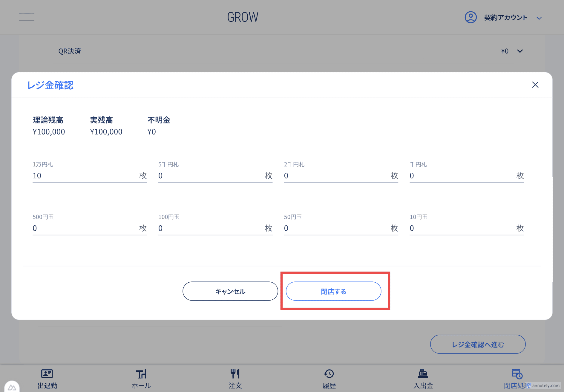Viewport: 564px width, 392px height.
Task: Click the user account avatar icon
Action: [470, 17]
